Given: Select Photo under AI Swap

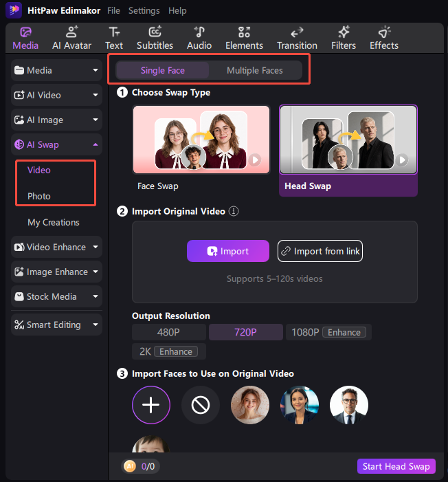Looking at the screenshot, I should (x=39, y=196).
